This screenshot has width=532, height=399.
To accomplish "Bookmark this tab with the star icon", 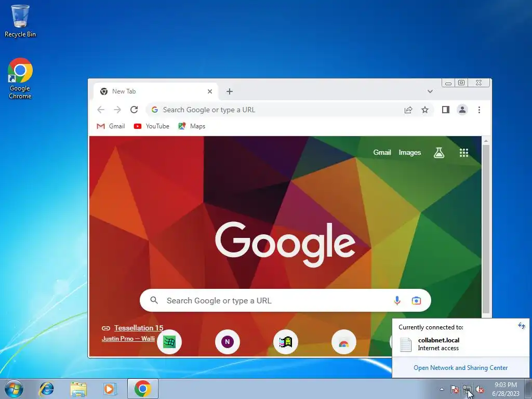I will pos(425,110).
